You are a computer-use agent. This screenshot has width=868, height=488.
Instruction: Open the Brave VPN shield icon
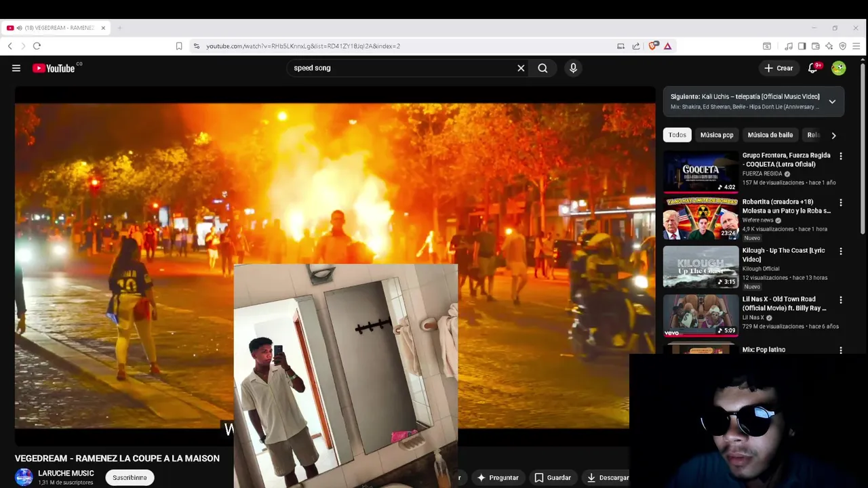pyautogui.click(x=842, y=46)
